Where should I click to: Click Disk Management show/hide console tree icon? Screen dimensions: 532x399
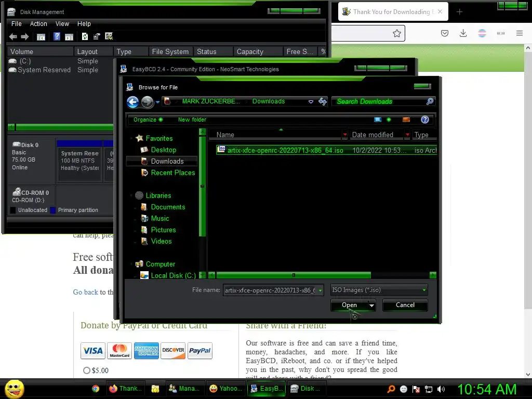41,37
